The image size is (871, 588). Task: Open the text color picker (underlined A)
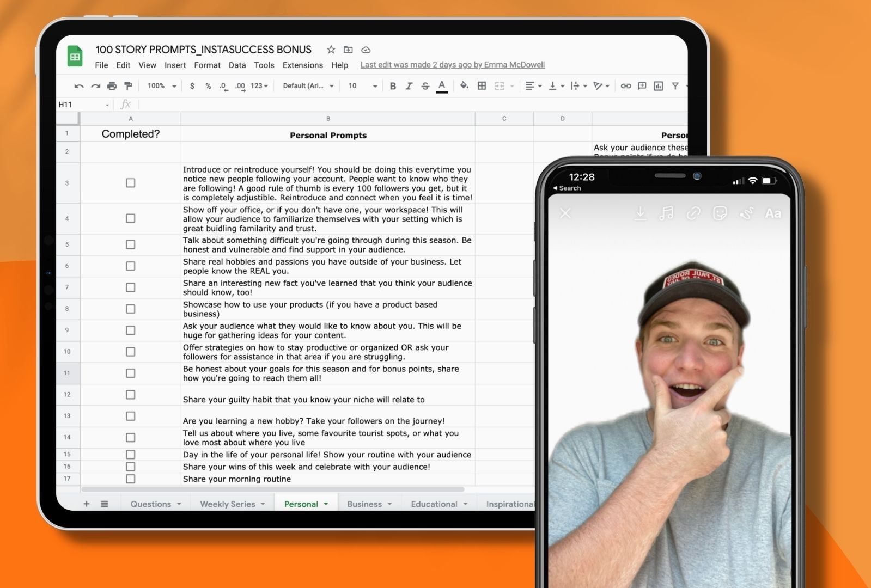click(442, 86)
